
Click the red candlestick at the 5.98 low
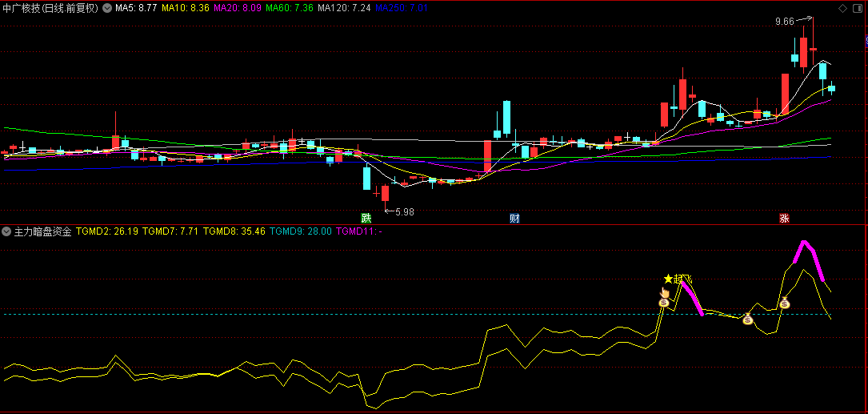386,194
